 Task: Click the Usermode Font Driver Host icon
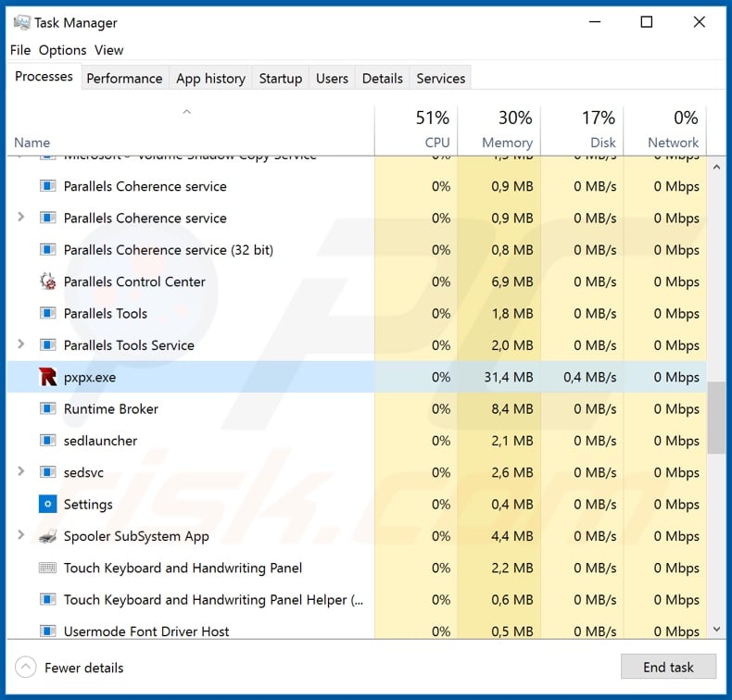tap(47, 631)
